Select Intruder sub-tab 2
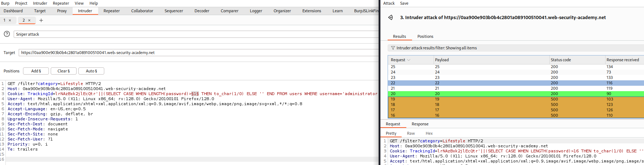Screen dimensions: 644x165 tap(27, 21)
